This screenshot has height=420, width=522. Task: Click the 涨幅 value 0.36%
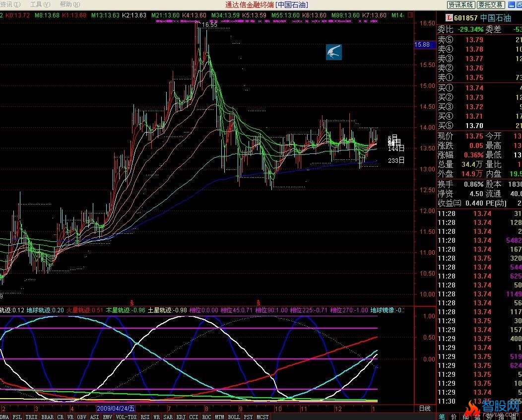[473, 155]
